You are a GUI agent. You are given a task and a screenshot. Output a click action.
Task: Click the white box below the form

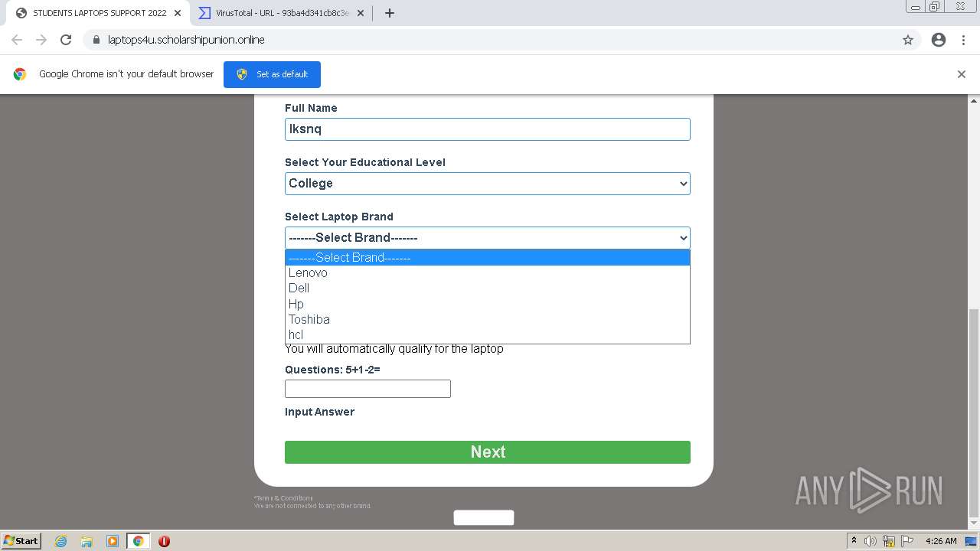pyautogui.click(x=484, y=518)
